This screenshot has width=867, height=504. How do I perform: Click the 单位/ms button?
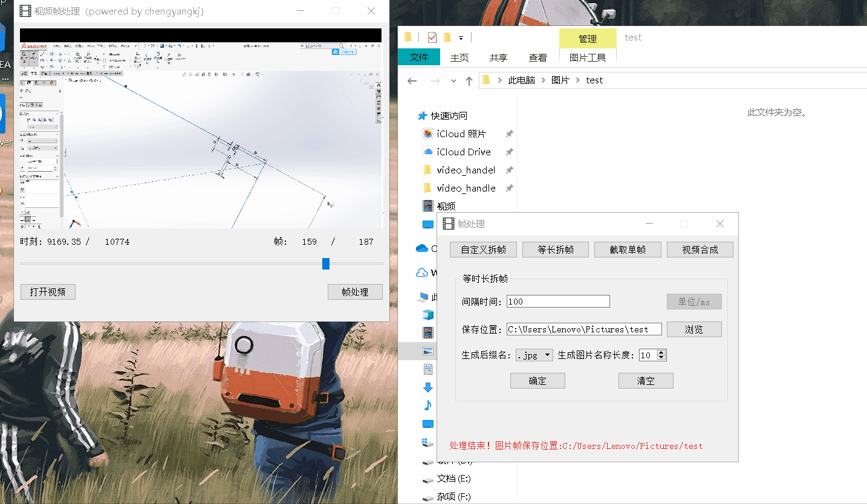tap(694, 302)
